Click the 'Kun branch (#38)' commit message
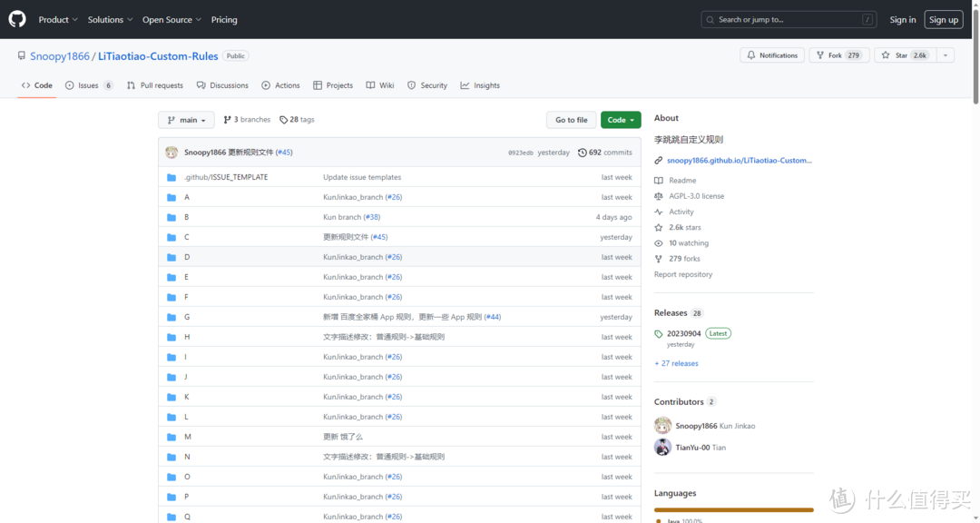 point(351,217)
